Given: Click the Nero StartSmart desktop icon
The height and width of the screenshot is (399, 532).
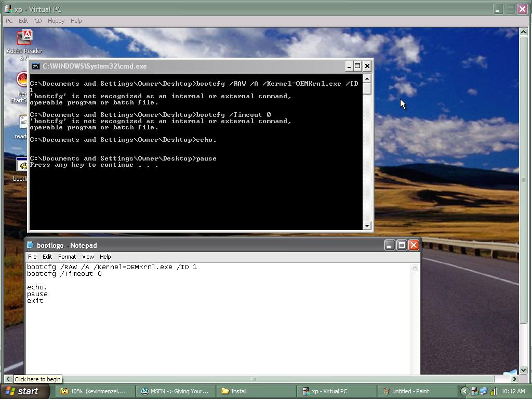Looking at the screenshot, I should [21, 87].
